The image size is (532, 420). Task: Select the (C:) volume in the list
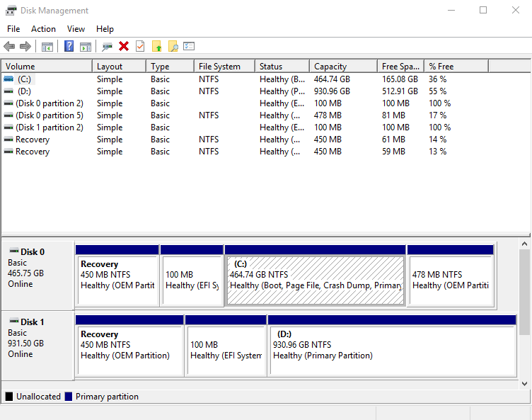coord(24,79)
